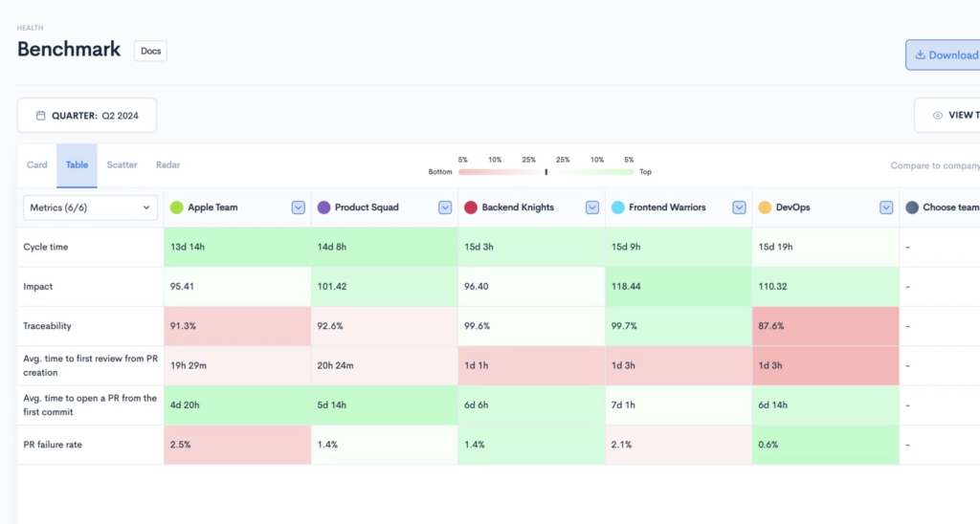Open the Docs link button
This screenshot has height=524, width=980.
[x=150, y=51]
